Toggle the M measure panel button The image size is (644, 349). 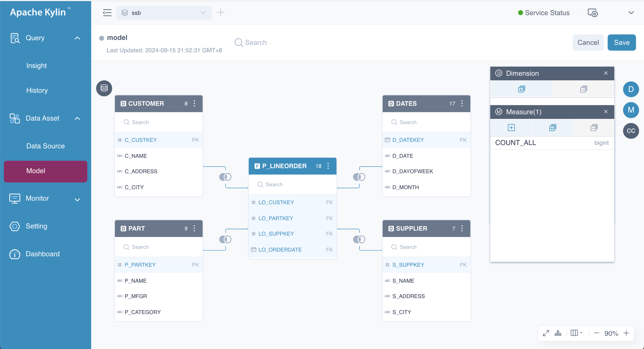pos(631,110)
